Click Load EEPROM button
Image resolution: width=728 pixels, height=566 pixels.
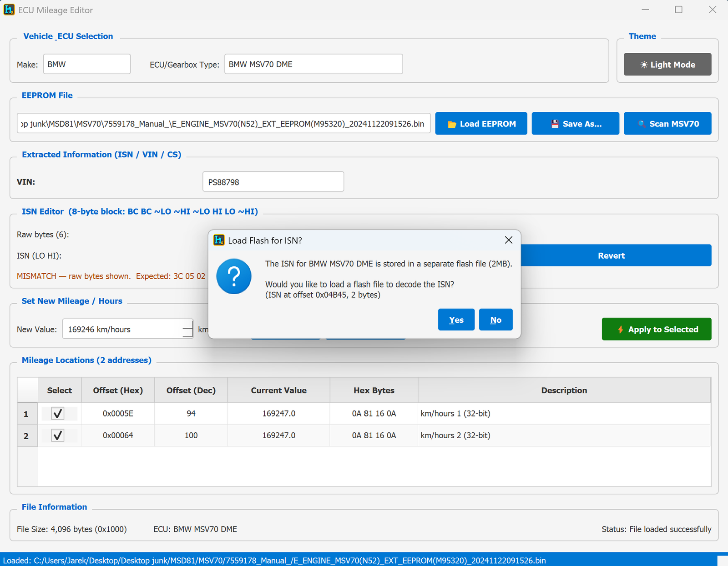(x=481, y=124)
